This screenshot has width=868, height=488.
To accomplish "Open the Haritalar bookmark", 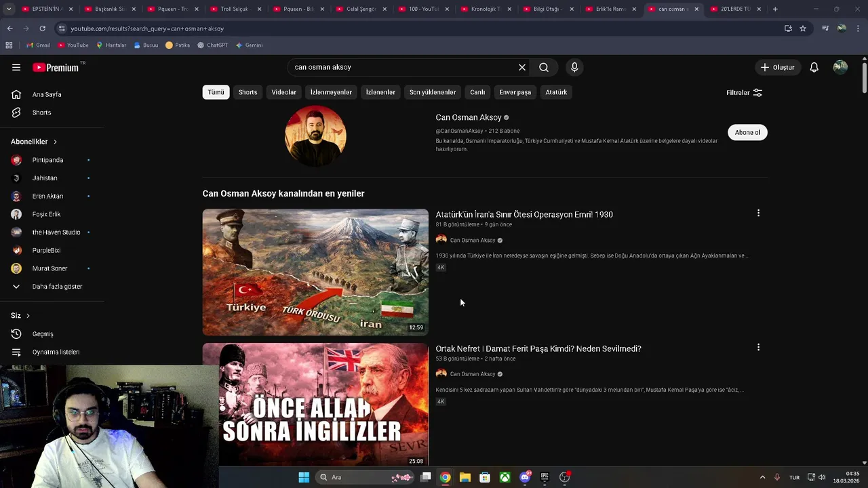I will (x=111, y=45).
